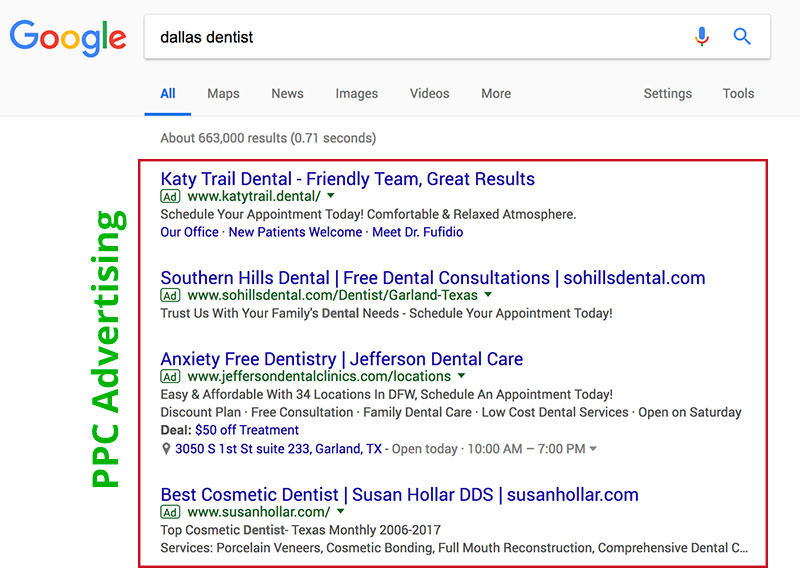The image size is (800, 579).
Task: Click the map pin icon by the Garland address
Action: (x=166, y=449)
